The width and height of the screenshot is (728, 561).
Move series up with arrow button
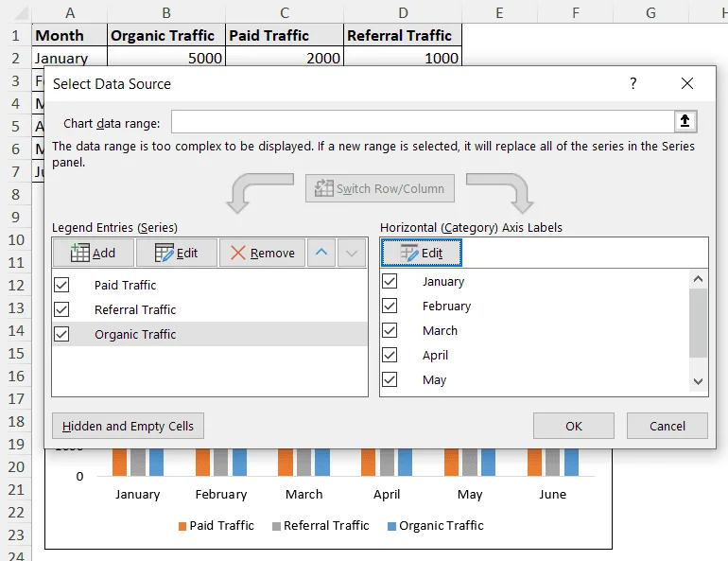point(321,254)
